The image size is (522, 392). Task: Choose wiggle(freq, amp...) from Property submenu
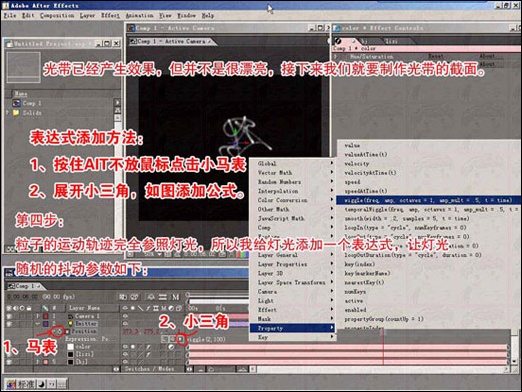click(x=428, y=200)
